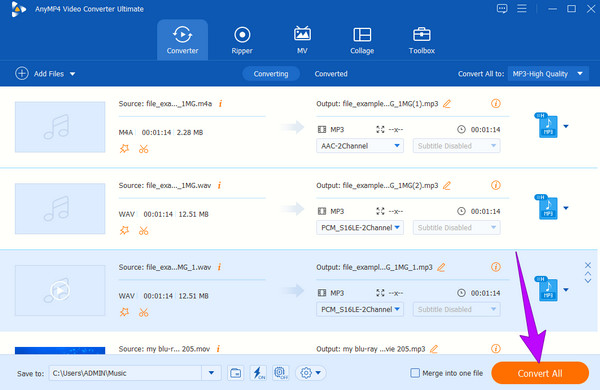Move file_exa...MG_1.wav item down
Image resolution: width=600 pixels, height=390 pixels.
[588, 281]
